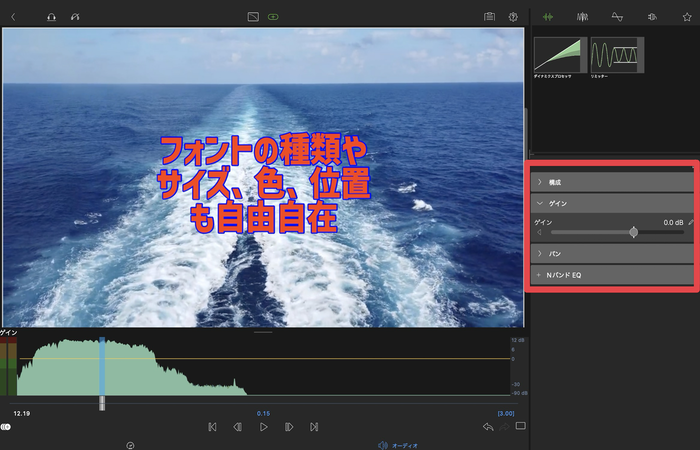Toggle the split view icon in top toolbar
Image resolution: width=700 pixels, height=450 pixels.
pyautogui.click(x=253, y=17)
